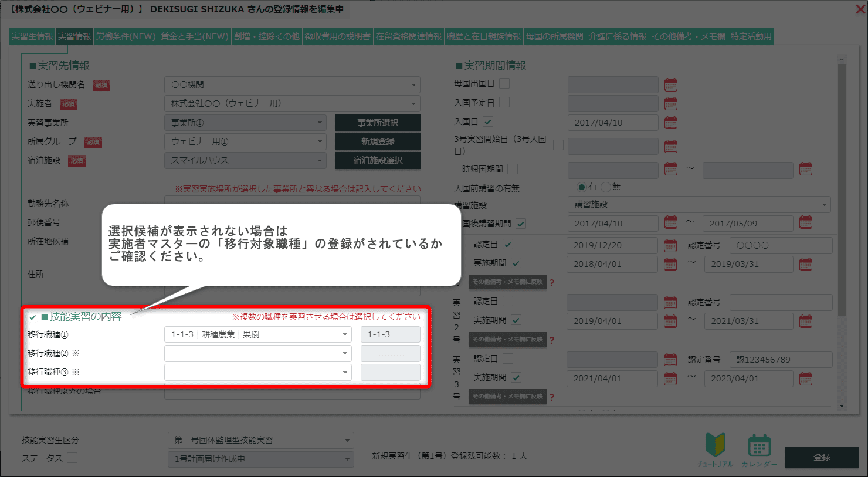Open 講習施設 dropdown
Image resolution: width=868 pixels, height=477 pixels.
(699, 204)
